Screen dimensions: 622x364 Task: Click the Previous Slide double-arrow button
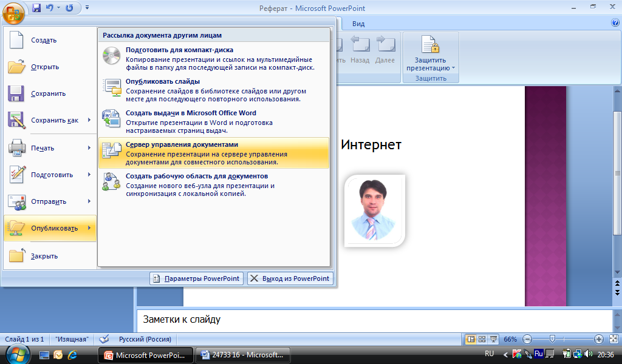click(x=617, y=283)
